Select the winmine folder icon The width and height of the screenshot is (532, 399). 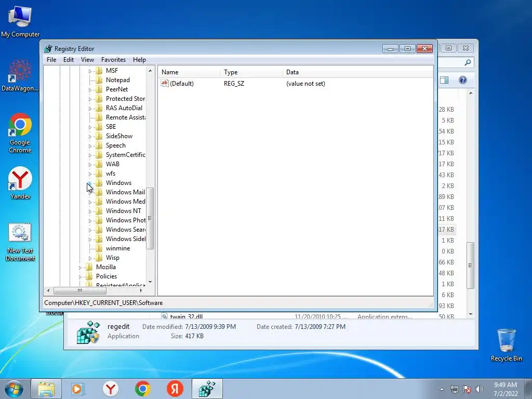tap(99, 248)
